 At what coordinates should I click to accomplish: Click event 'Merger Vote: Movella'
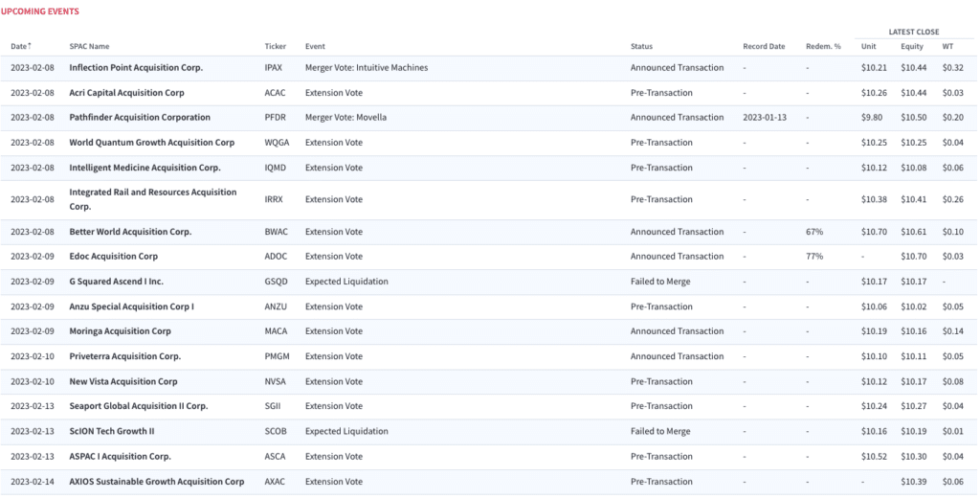coord(345,117)
